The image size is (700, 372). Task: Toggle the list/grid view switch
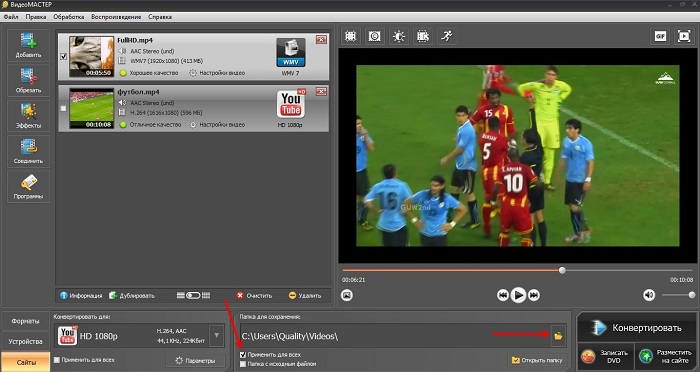pos(193,295)
